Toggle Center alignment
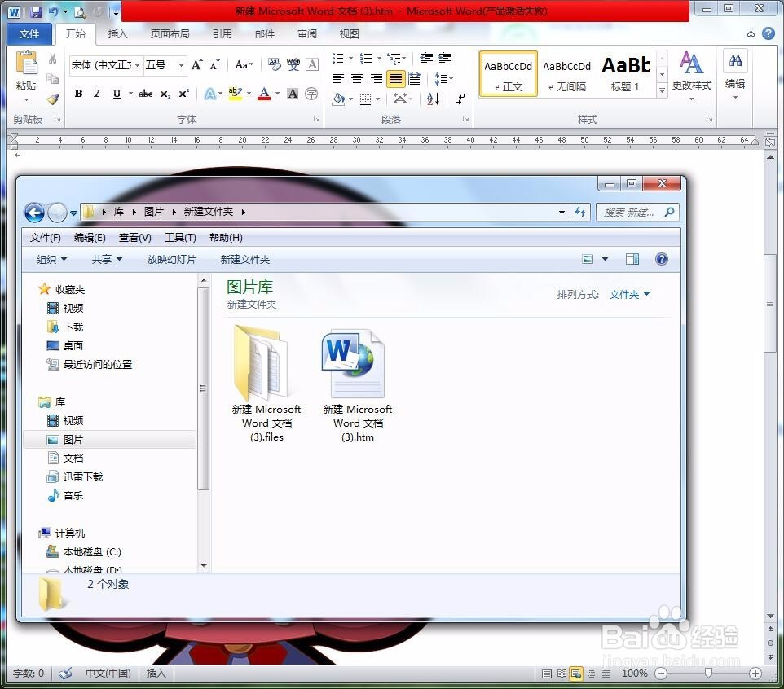 (356, 78)
